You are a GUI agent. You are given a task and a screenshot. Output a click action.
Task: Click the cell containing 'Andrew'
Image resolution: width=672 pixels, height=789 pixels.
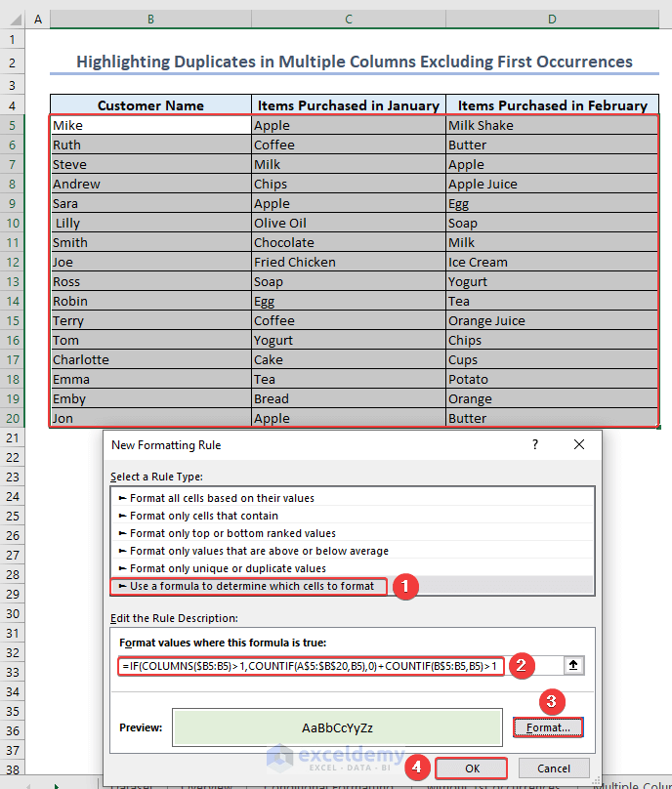150,185
